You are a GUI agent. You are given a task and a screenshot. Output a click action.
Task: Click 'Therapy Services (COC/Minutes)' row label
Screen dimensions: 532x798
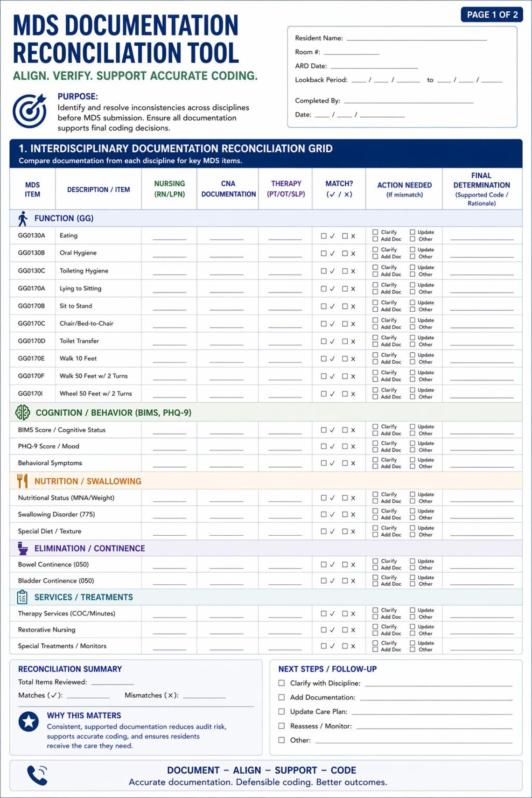66,613
